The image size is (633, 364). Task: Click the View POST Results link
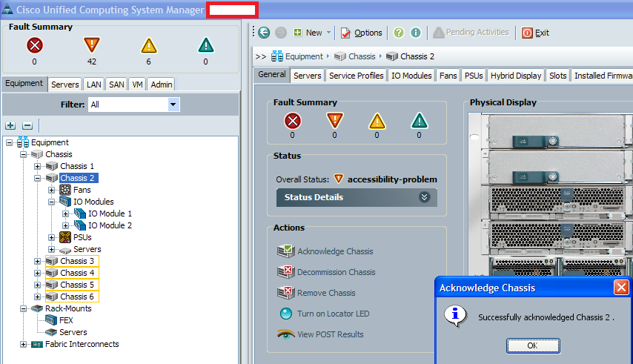coord(331,334)
